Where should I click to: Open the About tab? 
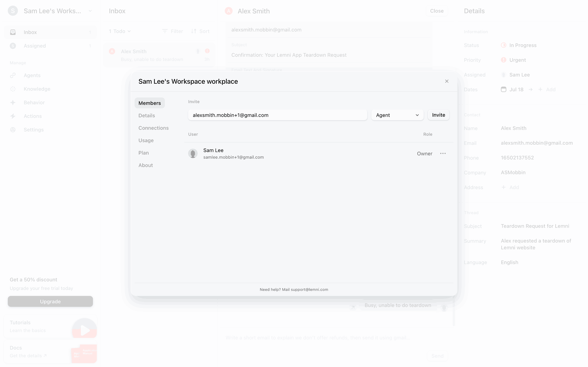146,165
